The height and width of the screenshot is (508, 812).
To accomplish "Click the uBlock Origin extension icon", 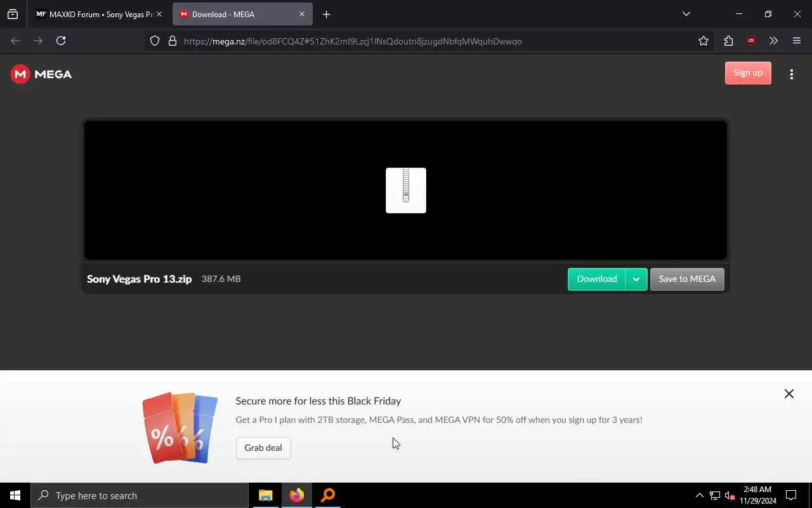I will (751, 41).
